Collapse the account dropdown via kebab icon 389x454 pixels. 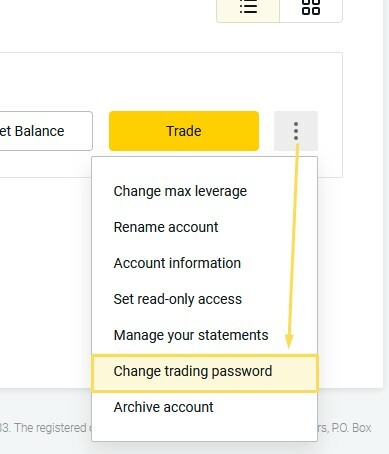click(296, 131)
